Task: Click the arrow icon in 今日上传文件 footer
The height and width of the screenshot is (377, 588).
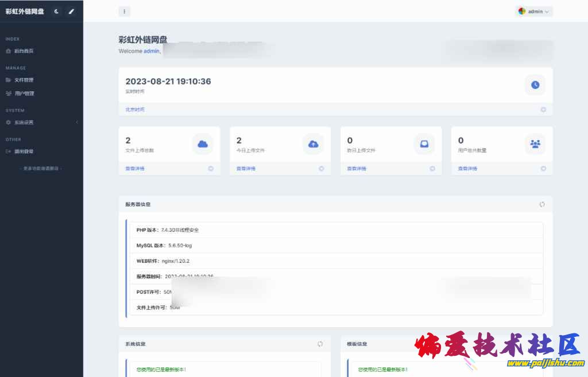Action: coord(322,169)
